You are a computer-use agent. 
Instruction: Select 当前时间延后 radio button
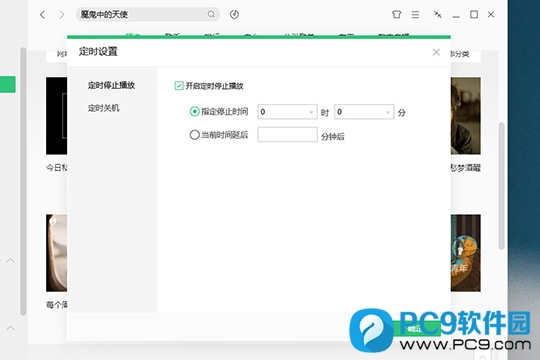pos(195,135)
